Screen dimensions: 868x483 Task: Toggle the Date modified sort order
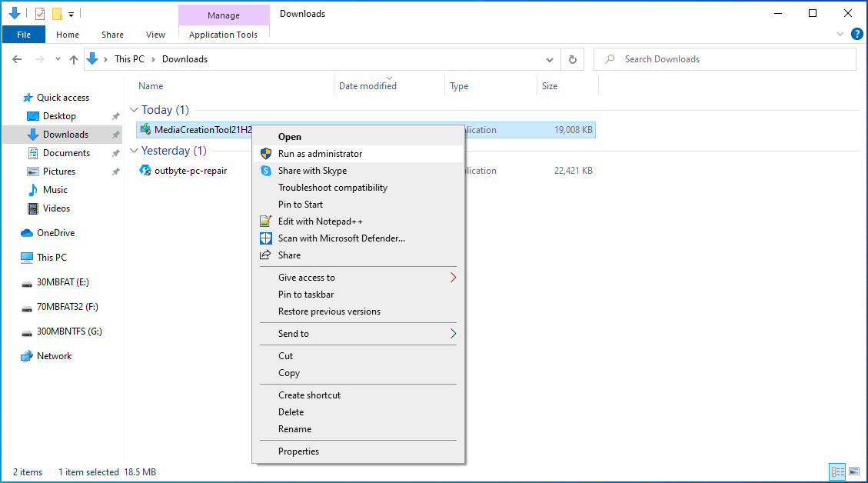point(367,85)
